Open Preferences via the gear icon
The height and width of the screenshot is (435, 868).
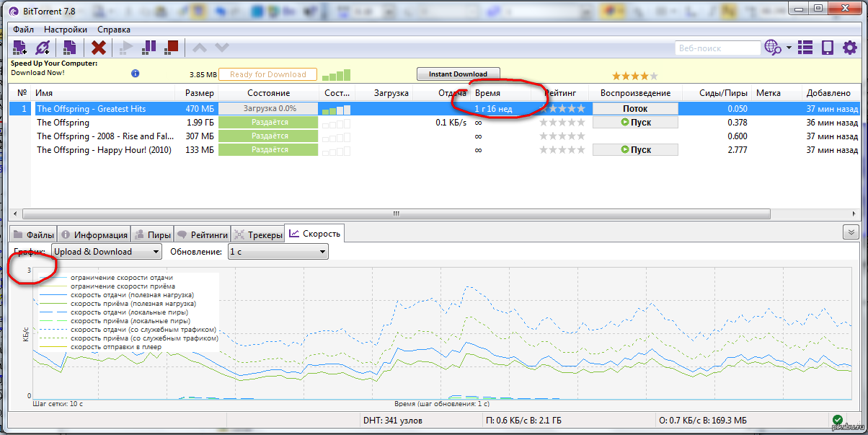(850, 48)
